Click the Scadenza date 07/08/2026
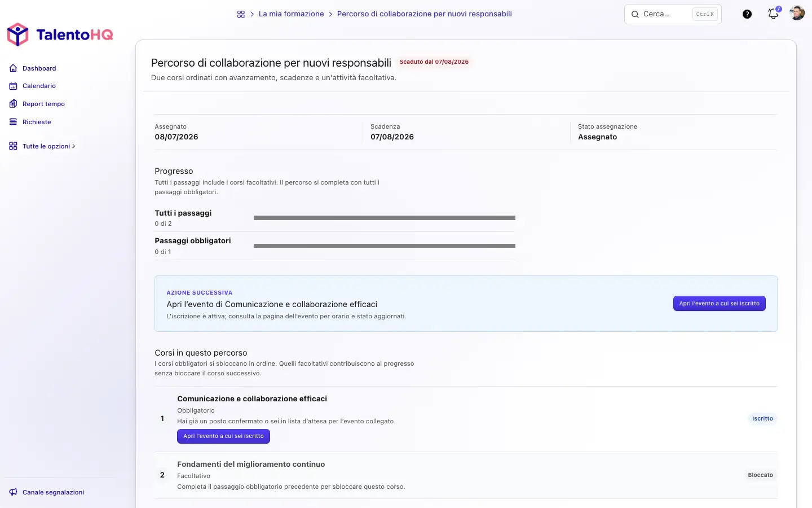This screenshot has height=508, width=812. (392, 137)
